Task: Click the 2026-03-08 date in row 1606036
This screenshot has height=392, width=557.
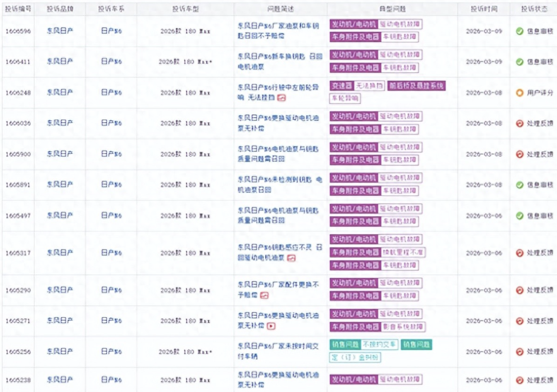Action: [x=484, y=123]
